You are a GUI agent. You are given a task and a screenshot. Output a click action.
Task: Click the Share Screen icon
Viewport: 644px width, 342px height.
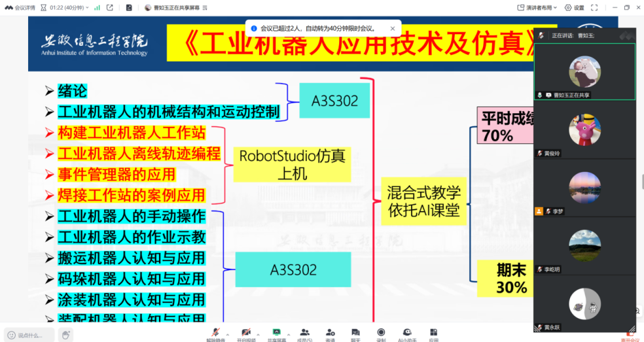[x=276, y=333]
